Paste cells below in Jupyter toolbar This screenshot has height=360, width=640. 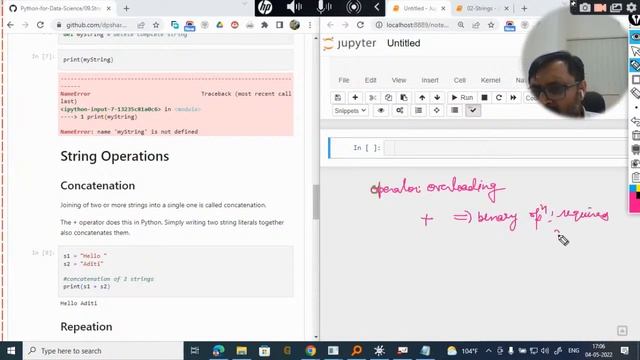click(404, 98)
